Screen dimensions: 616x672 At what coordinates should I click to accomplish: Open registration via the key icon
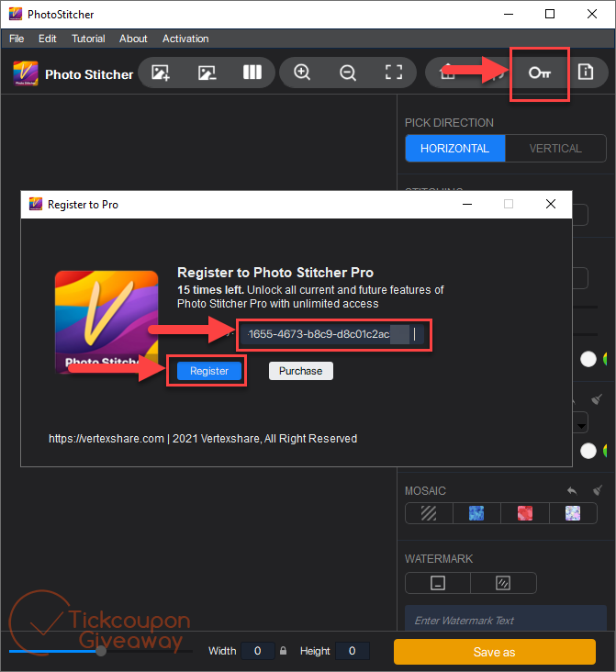539,73
